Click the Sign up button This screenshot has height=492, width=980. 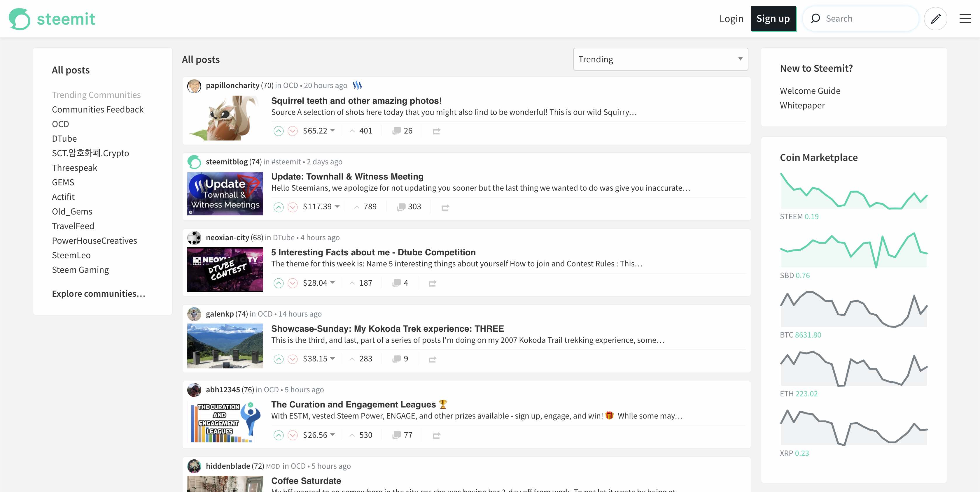[773, 19]
